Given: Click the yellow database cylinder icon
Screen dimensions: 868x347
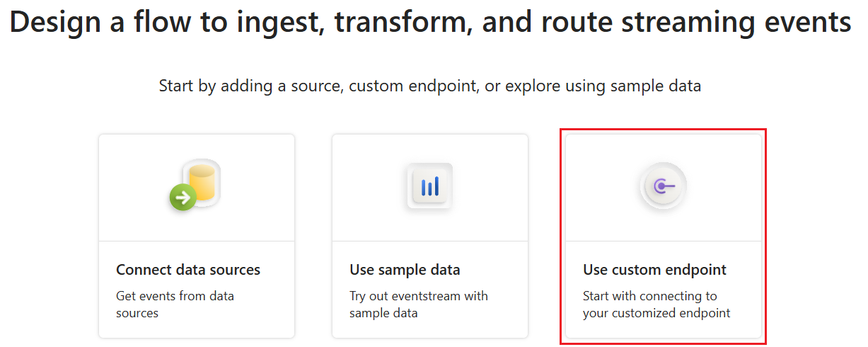Looking at the screenshot, I should coord(202,180).
